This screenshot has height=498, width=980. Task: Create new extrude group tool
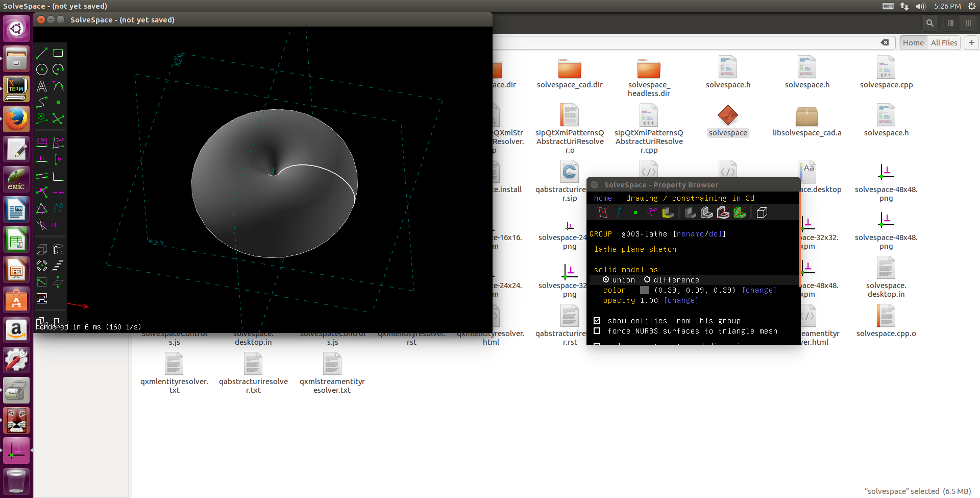click(42, 249)
